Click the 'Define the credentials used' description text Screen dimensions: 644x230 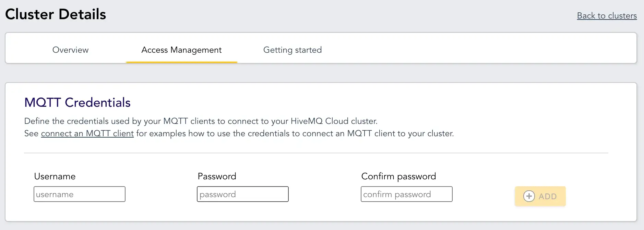coord(201,121)
